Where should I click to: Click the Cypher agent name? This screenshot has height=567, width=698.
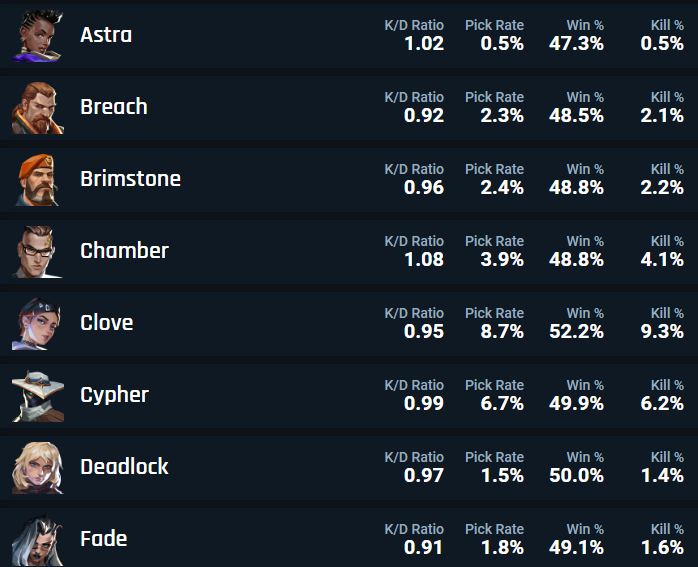114,396
